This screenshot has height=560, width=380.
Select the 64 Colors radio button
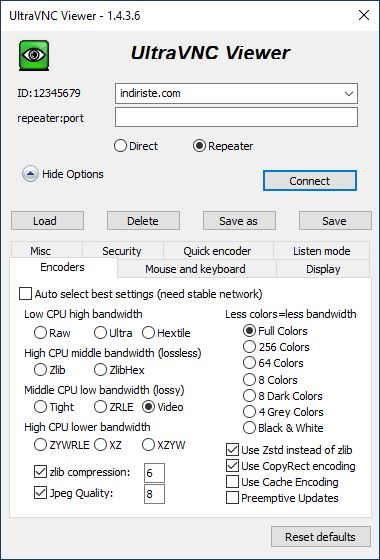click(249, 363)
